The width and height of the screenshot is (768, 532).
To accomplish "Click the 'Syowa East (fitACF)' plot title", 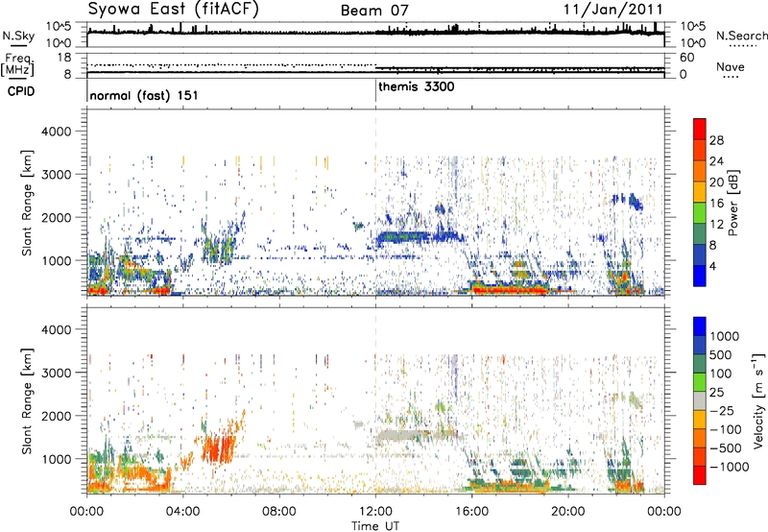I will pyautogui.click(x=173, y=9).
